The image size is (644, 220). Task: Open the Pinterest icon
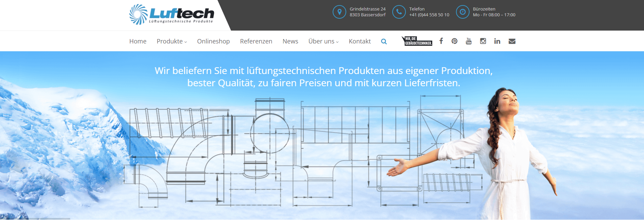(455, 41)
